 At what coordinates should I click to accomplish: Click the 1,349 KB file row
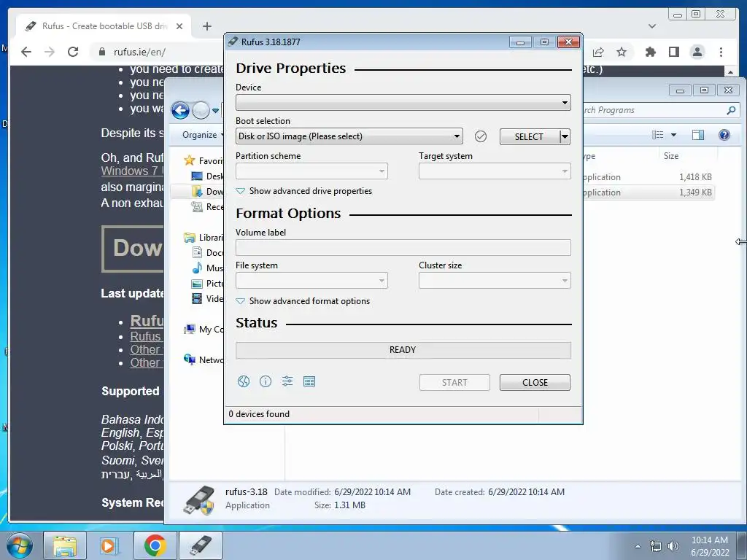click(649, 192)
